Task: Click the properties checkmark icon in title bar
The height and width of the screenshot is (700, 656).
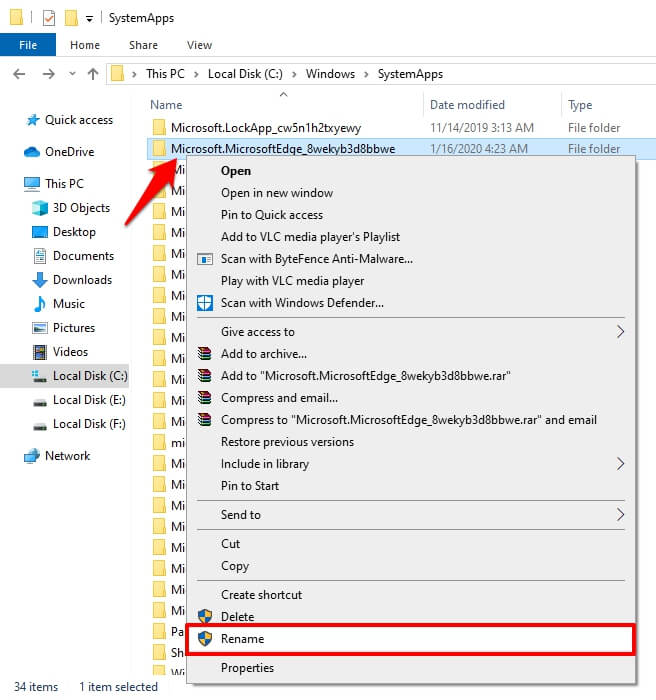Action: (x=49, y=17)
